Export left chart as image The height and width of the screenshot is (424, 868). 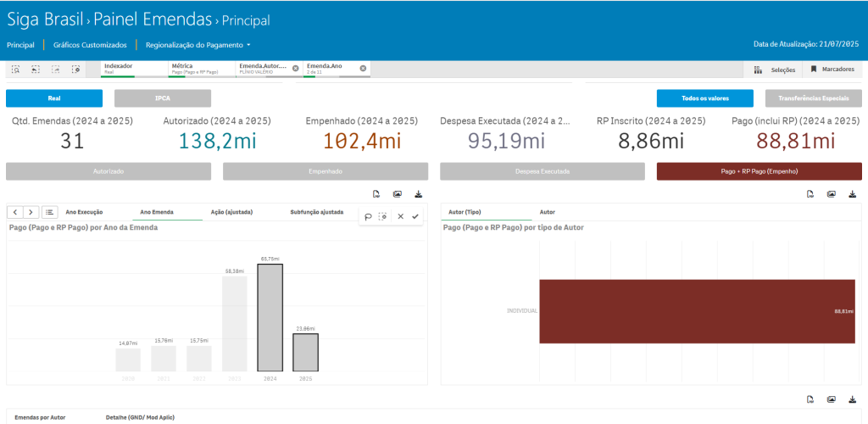tap(397, 194)
